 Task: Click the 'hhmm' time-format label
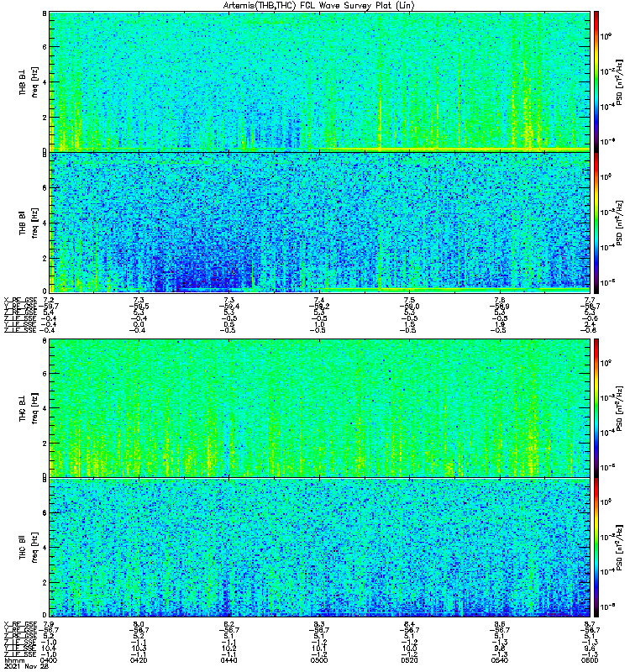tap(14, 660)
